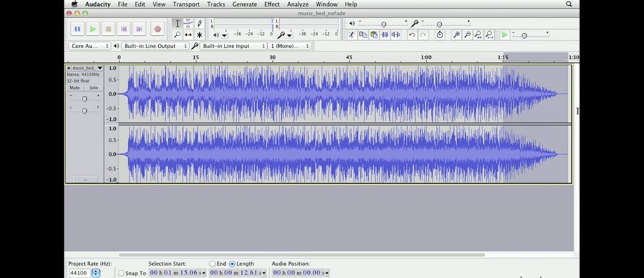Click the Silence audio icon
644x278 pixels.
(396, 35)
